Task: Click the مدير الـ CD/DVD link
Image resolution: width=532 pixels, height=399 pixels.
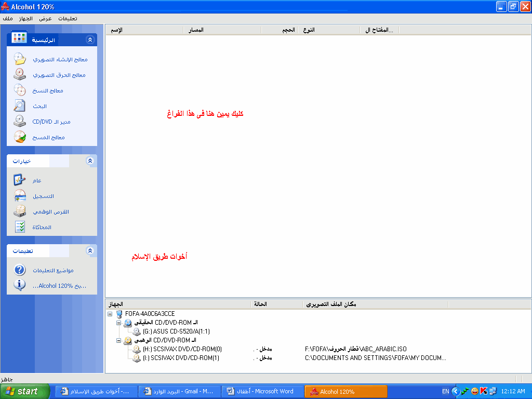Action: [51, 122]
